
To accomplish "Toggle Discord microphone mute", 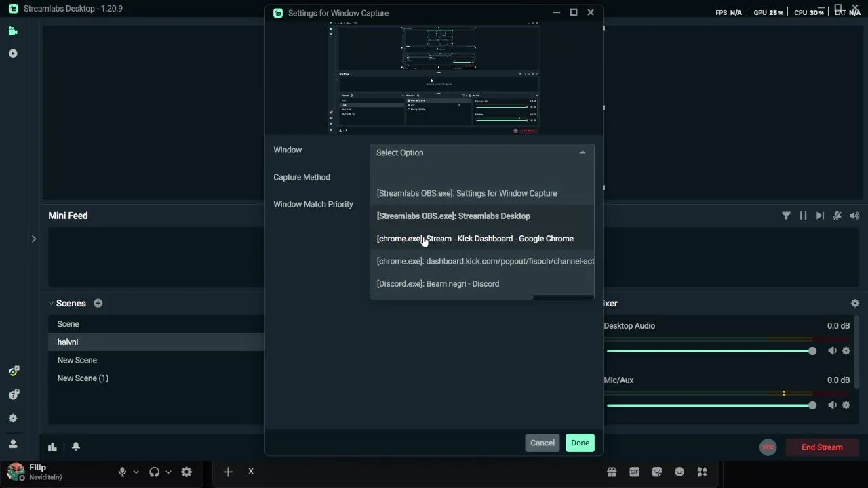I will pos(122,472).
